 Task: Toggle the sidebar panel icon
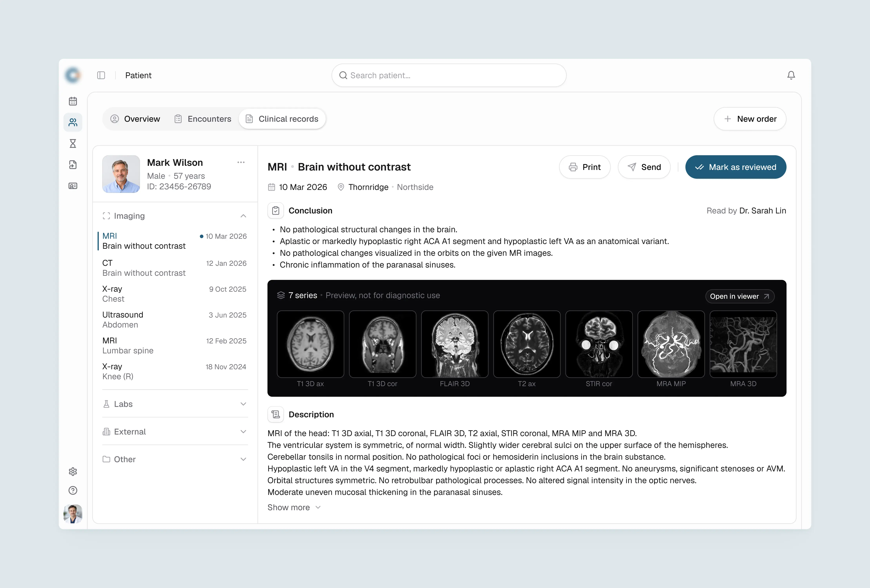[x=101, y=75]
